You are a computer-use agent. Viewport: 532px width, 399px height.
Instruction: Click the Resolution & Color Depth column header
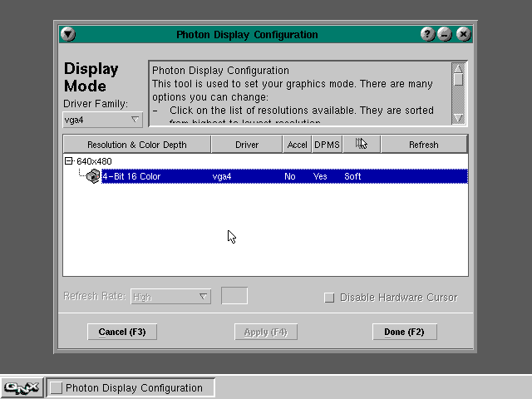pyautogui.click(x=137, y=145)
